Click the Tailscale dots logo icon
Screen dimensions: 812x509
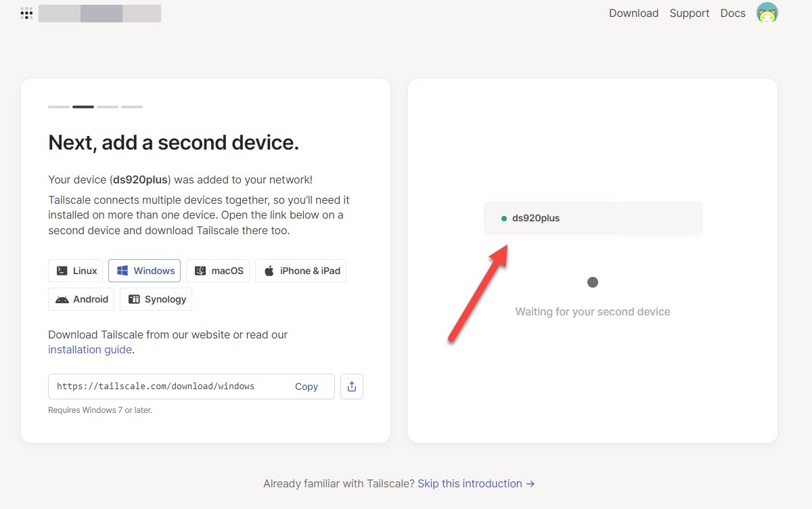pyautogui.click(x=26, y=13)
